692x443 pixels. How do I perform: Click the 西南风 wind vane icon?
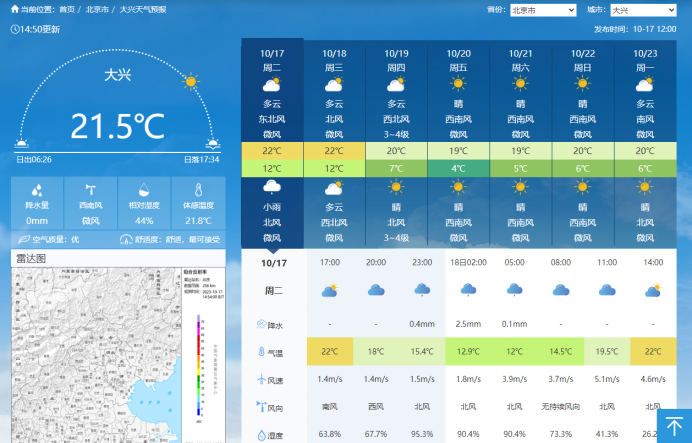click(x=91, y=190)
